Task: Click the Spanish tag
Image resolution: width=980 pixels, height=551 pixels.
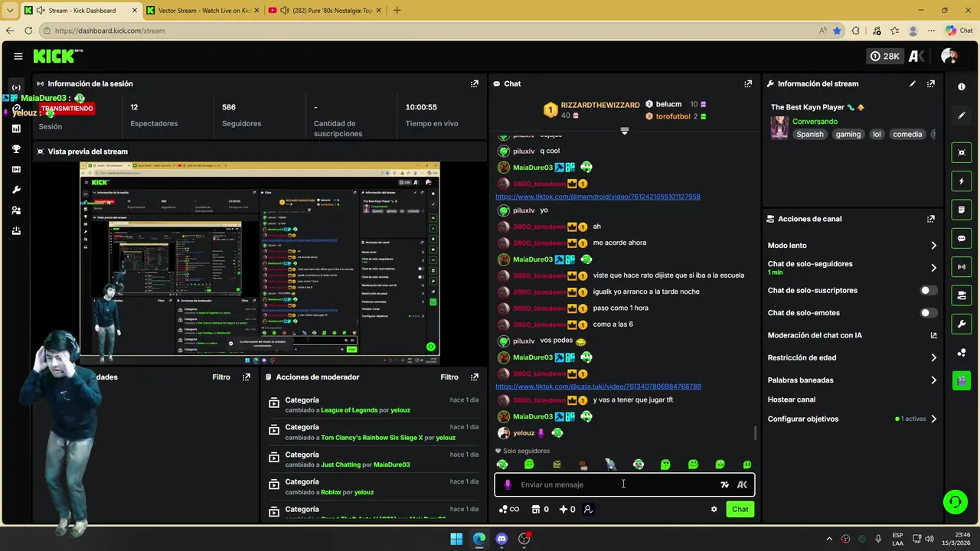Action: (x=810, y=135)
